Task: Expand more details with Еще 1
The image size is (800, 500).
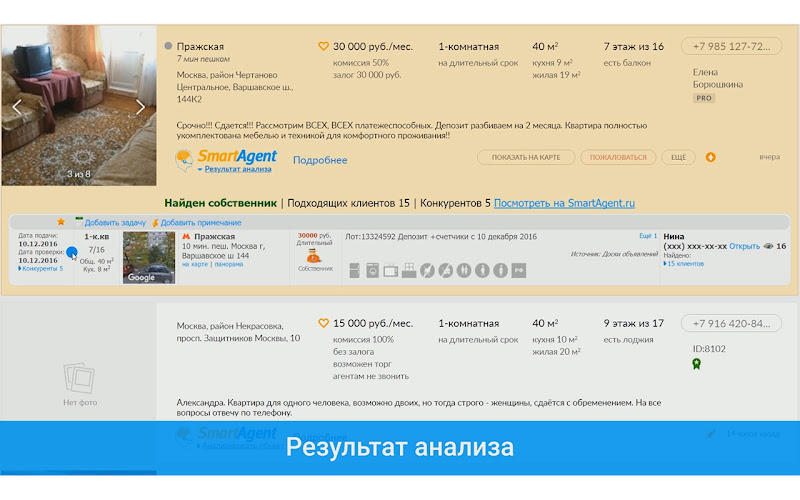Action: point(648,236)
